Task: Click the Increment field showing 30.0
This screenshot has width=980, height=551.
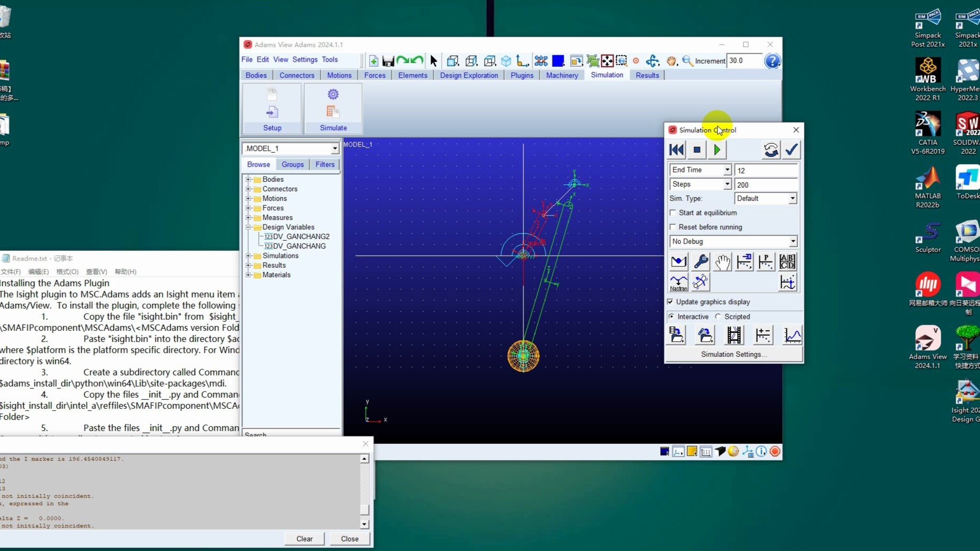Action: coord(745,61)
